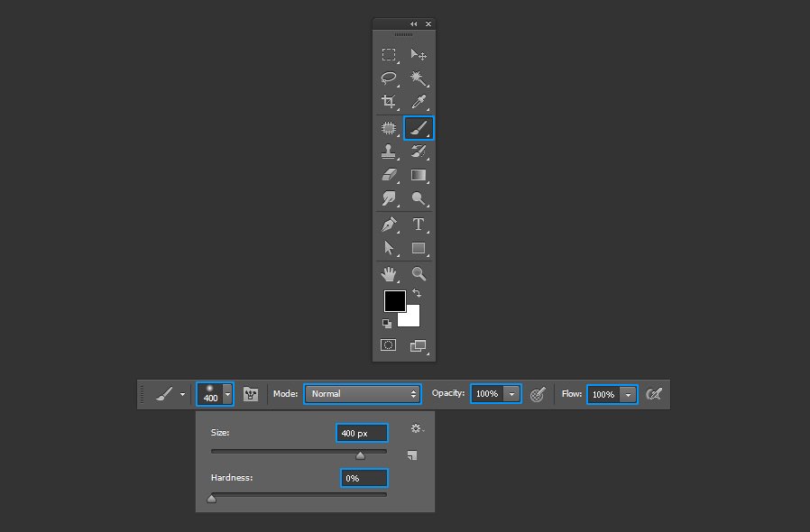
Task: Select the Move tool
Action: tap(419, 55)
